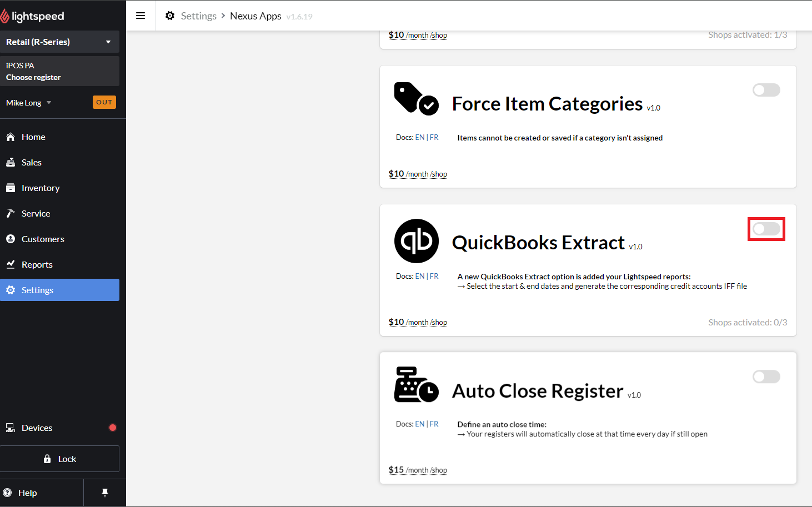The height and width of the screenshot is (507, 812).
Task: Toggle the hamburger menu icon
Action: coord(141,16)
